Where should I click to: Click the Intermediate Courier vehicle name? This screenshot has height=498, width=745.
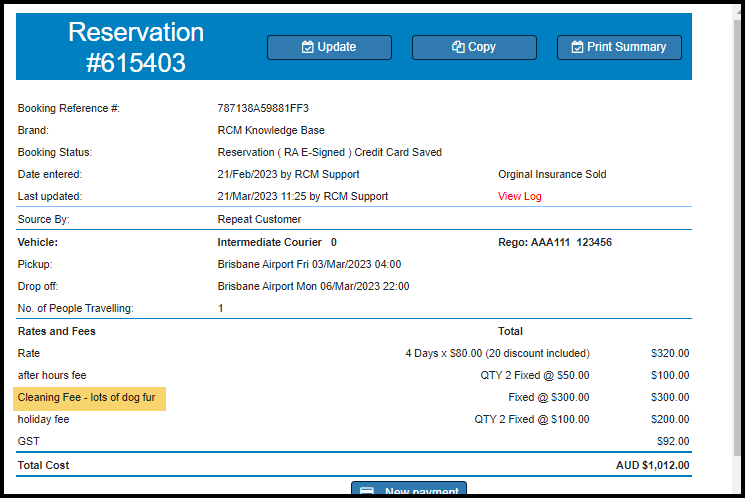(x=269, y=242)
